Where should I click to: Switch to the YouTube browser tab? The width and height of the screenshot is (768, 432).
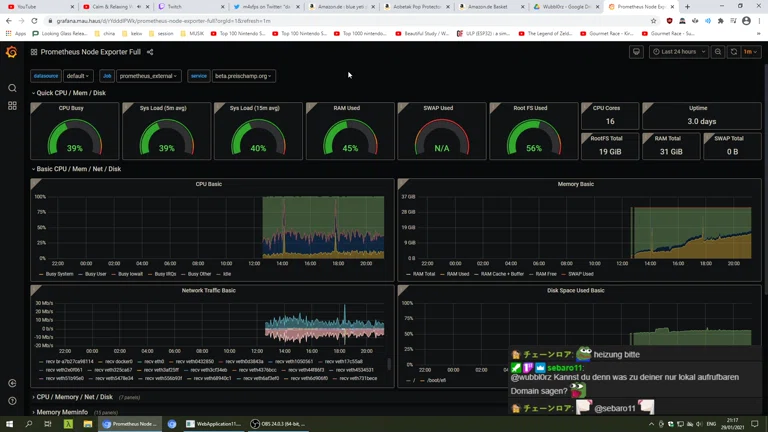coord(27,7)
